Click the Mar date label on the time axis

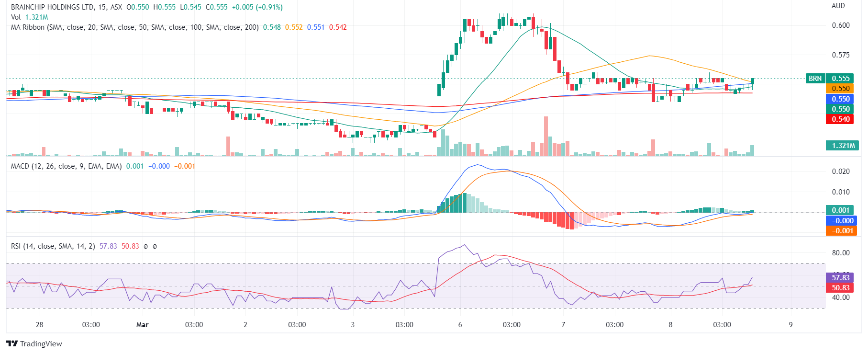click(x=143, y=325)
